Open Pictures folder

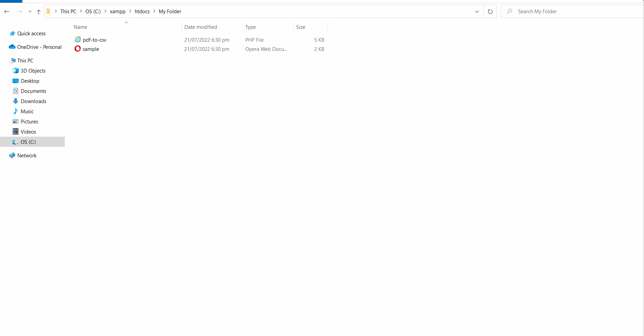point(29,122)
